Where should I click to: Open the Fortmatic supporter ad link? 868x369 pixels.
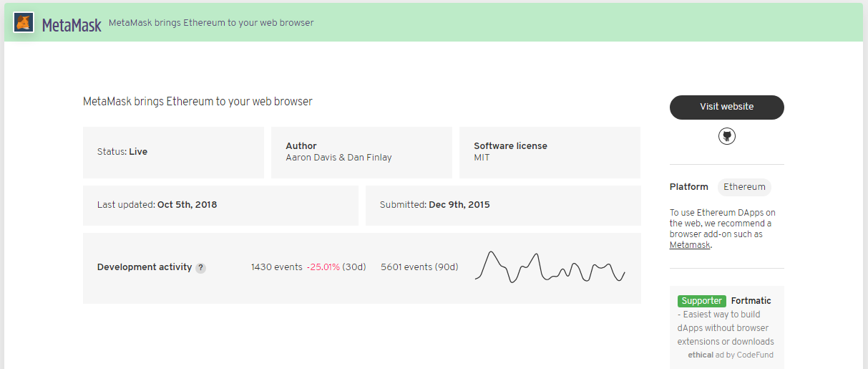(x=751, y=301)
